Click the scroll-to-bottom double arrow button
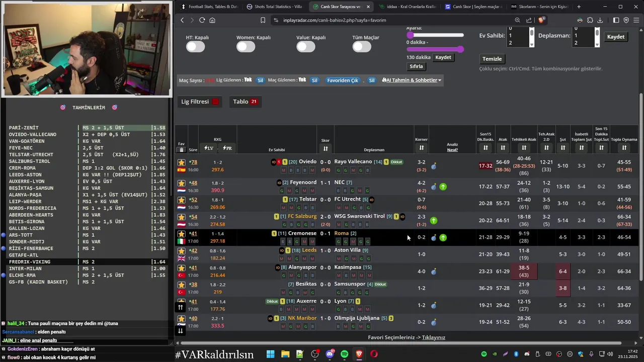The width and height of the screenshot is (644, 362). (x=180, y=330)
